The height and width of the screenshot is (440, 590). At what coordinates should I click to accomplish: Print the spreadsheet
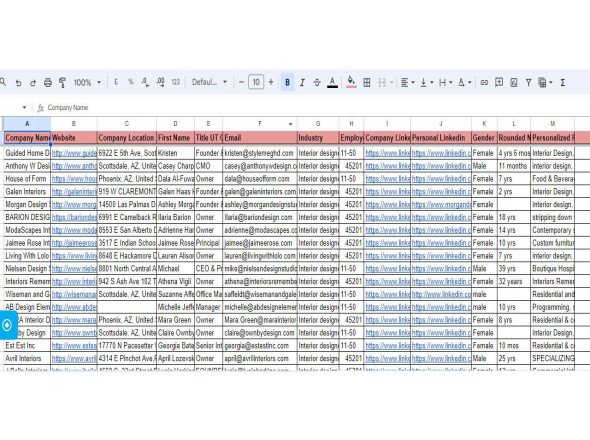[47, 82]
